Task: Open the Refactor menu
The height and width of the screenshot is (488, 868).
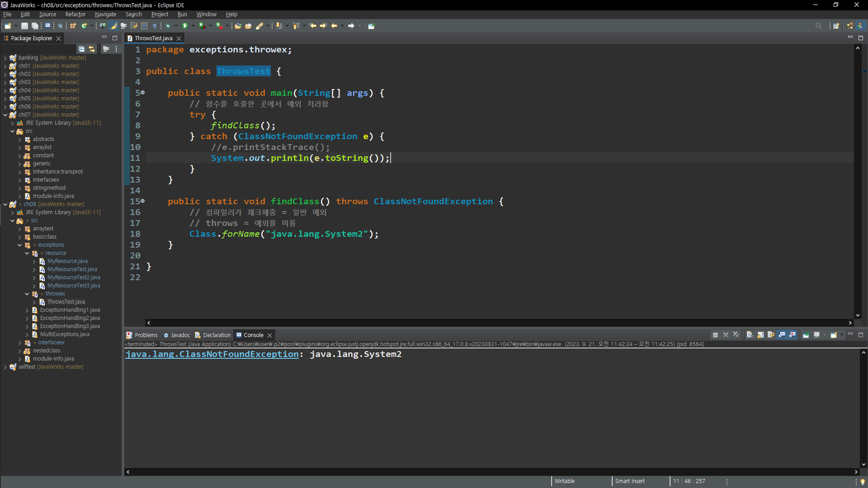Action: [x=75, y=14]
